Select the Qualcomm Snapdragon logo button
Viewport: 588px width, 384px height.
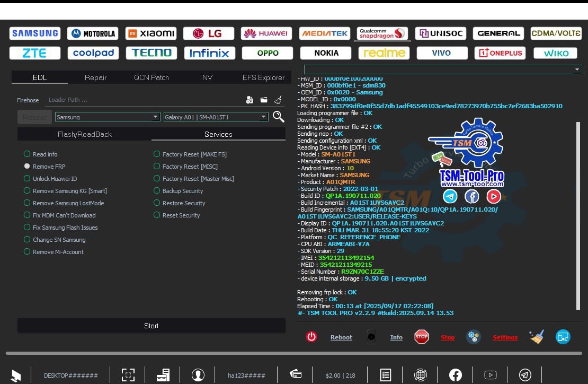[x=382, y=33]
